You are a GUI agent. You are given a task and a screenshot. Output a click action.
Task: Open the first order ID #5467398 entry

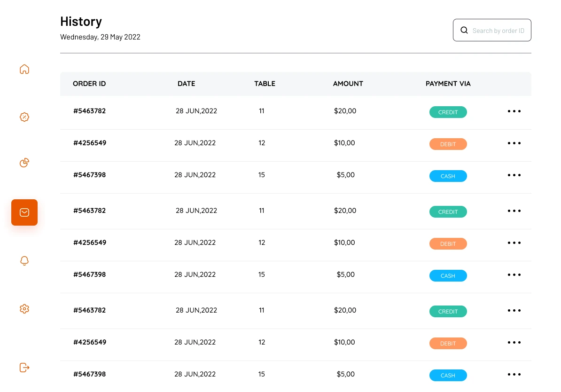click(x=89, y=175)
